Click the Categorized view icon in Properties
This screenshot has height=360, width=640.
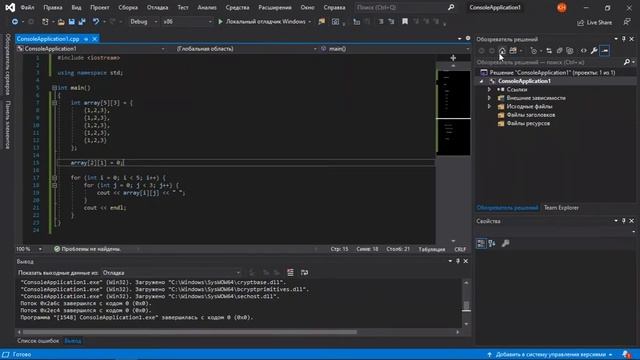(481, 243)
